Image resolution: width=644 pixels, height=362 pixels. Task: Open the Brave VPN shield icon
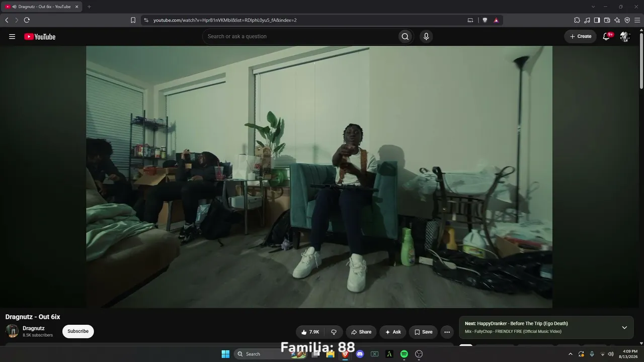click(x=627, y=20)
